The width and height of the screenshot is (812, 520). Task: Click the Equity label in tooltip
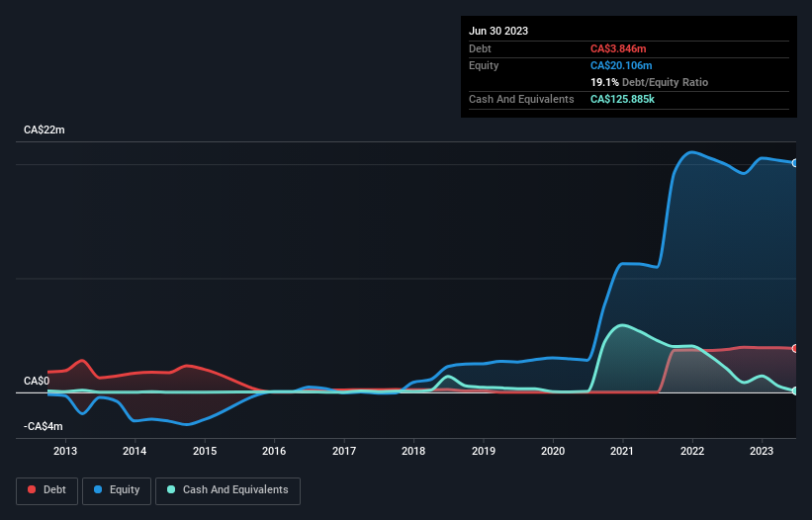(484, 65)
